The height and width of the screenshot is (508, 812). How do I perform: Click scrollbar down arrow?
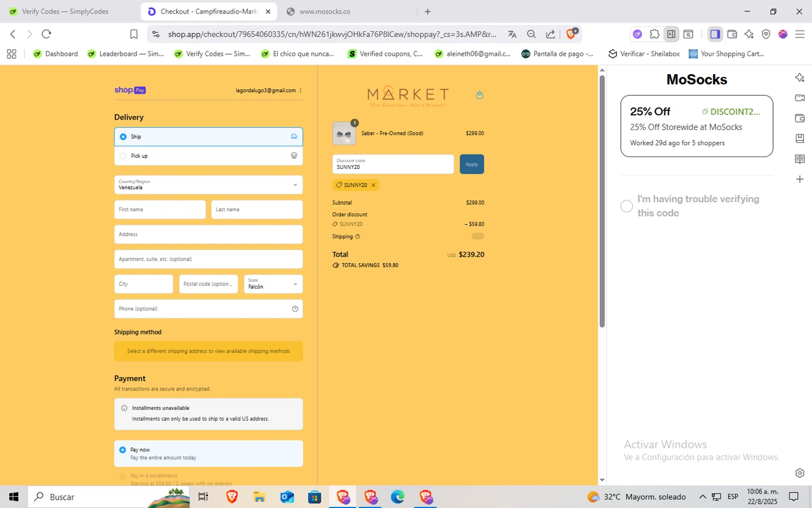(602, 480)
